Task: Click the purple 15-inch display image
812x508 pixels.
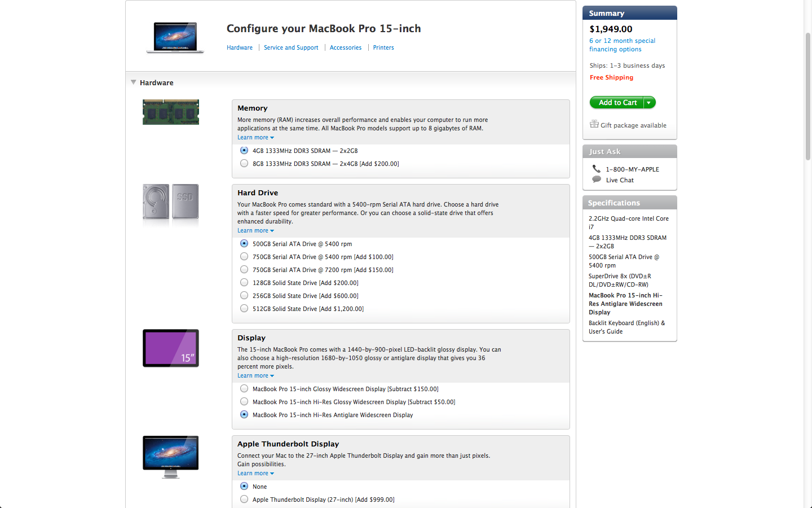Action: [171, 348]
